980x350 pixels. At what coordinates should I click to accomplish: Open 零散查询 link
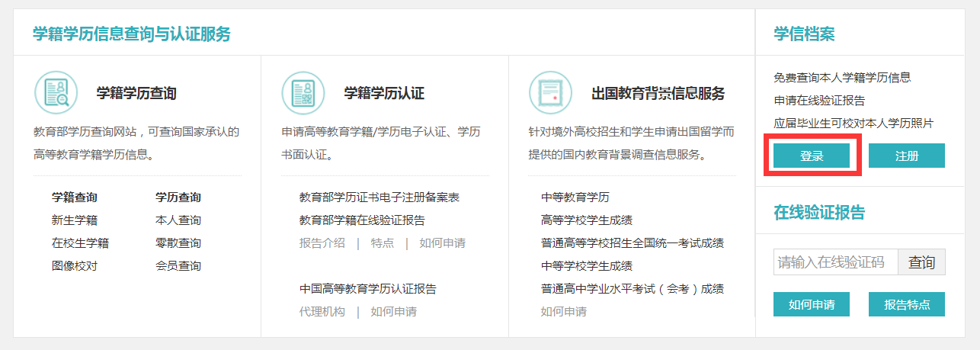[178, 243]
